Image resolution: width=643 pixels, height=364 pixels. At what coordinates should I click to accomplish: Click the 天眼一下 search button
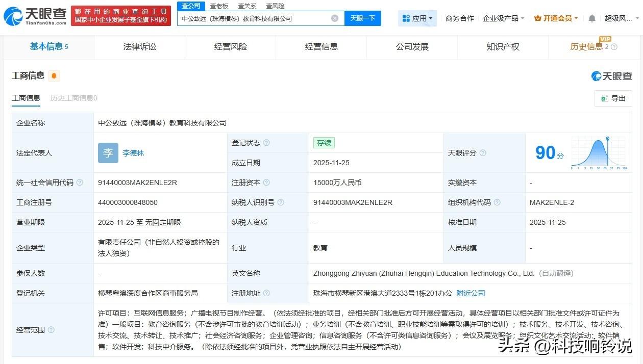tap(363, 18)
